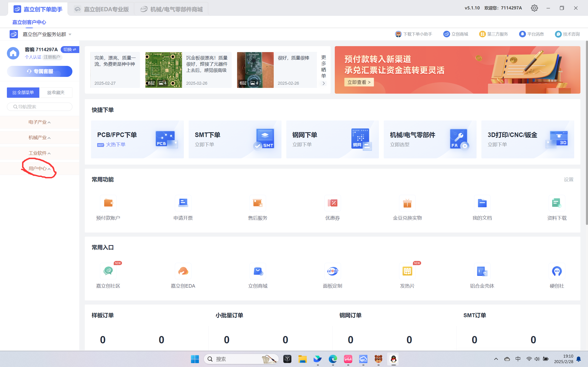Open the 铝合金壳体 icon
This screenshot has width=588, height=367.
[x=482, y=271]
